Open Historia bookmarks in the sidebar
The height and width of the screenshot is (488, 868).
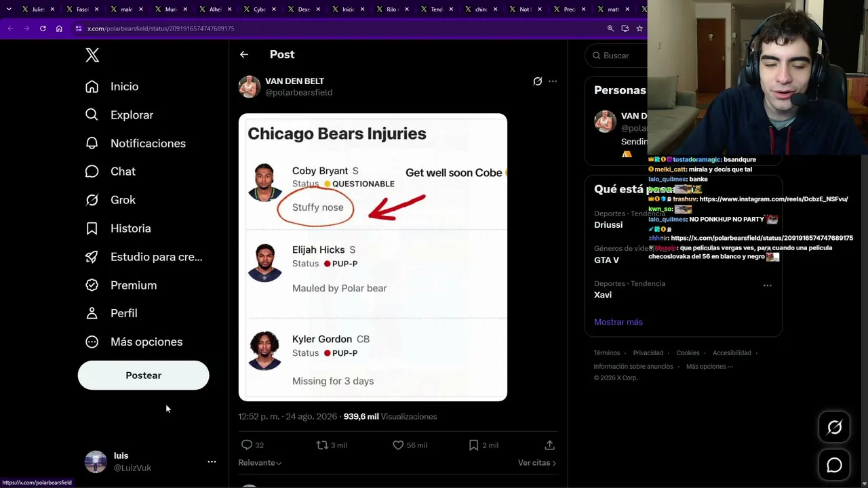118,229
